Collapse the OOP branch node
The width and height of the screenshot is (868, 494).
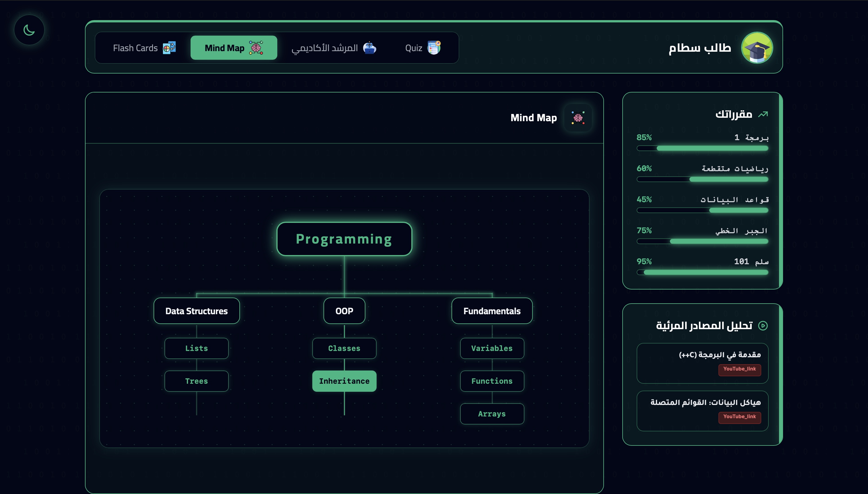click(x=344, y=311)
